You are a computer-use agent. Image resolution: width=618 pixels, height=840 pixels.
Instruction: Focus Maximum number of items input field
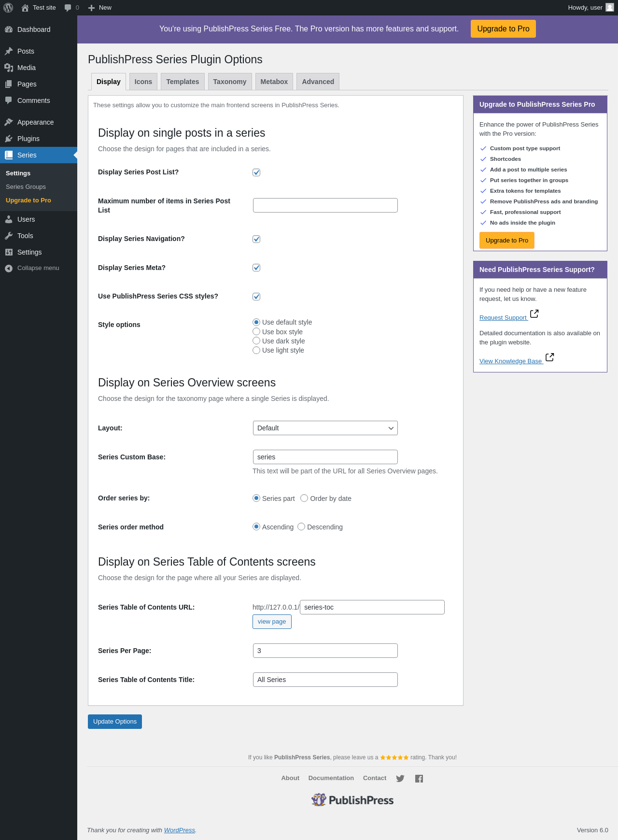pos(325,205)
